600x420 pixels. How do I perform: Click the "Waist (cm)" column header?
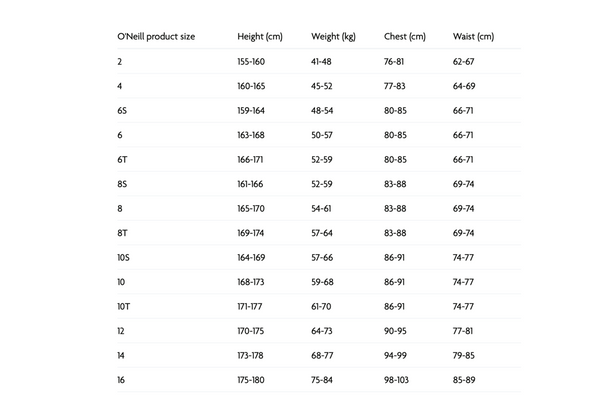pyautogui.click(x=473, y=37)
